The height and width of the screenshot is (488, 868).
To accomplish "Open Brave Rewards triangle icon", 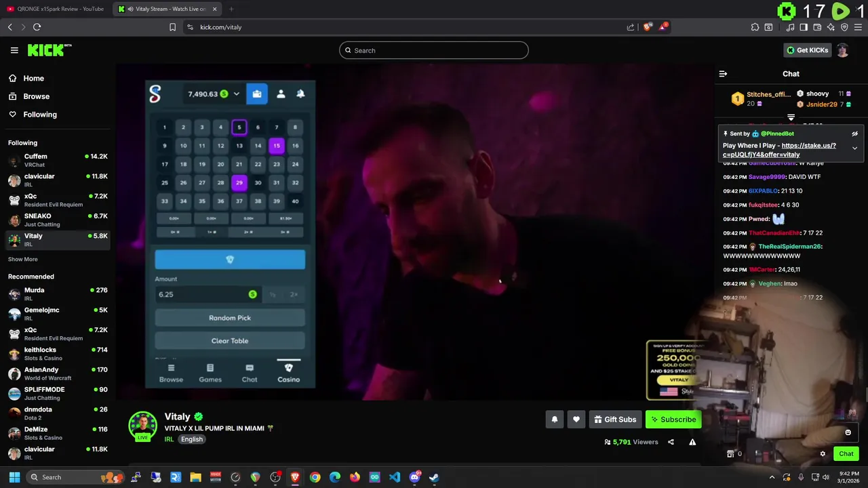I will click(664, 27).
